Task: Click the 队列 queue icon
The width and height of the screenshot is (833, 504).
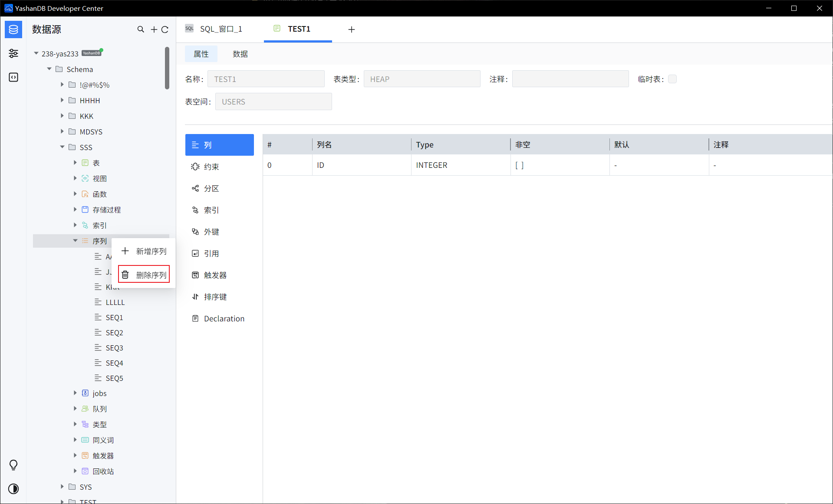Action: pyautogui.click(x=85, y=409)
